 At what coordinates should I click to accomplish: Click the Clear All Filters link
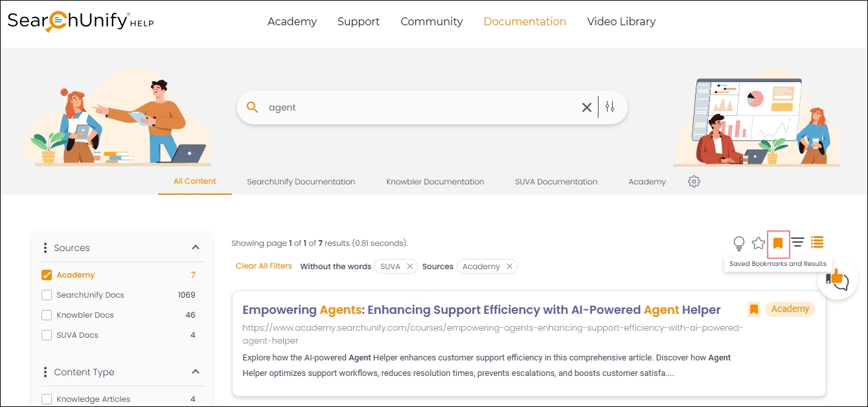tap(264, 266)
